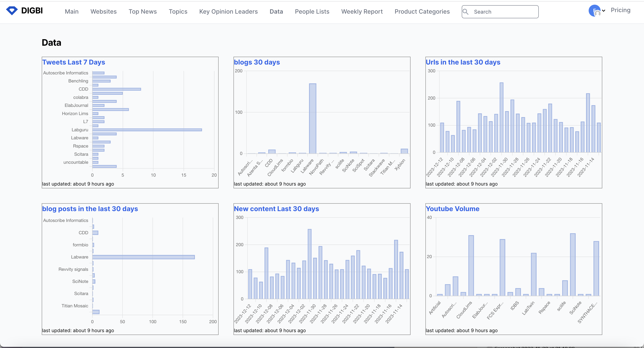
Task: Open the user avatar menu
Action: [594, 11]
